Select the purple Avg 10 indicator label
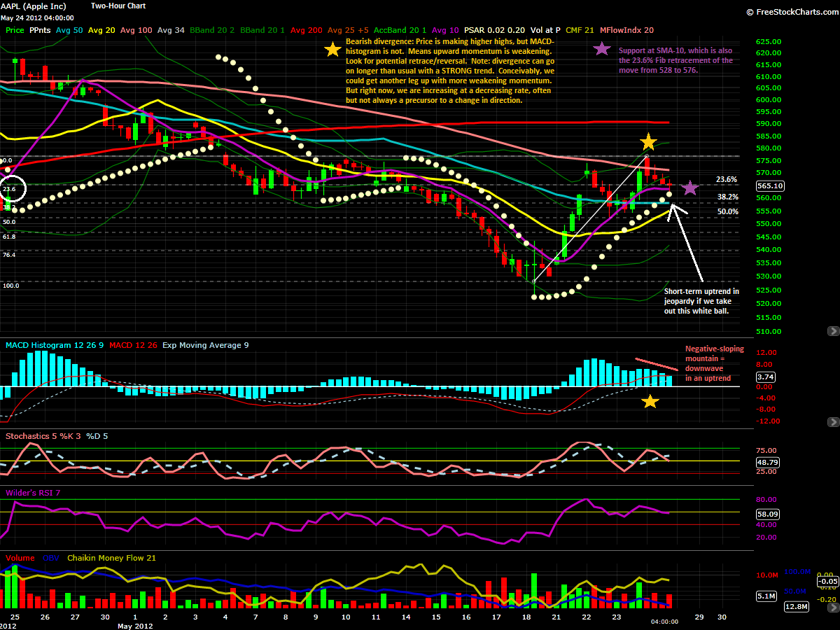This screenshot has width=840, height=630. 445,30
